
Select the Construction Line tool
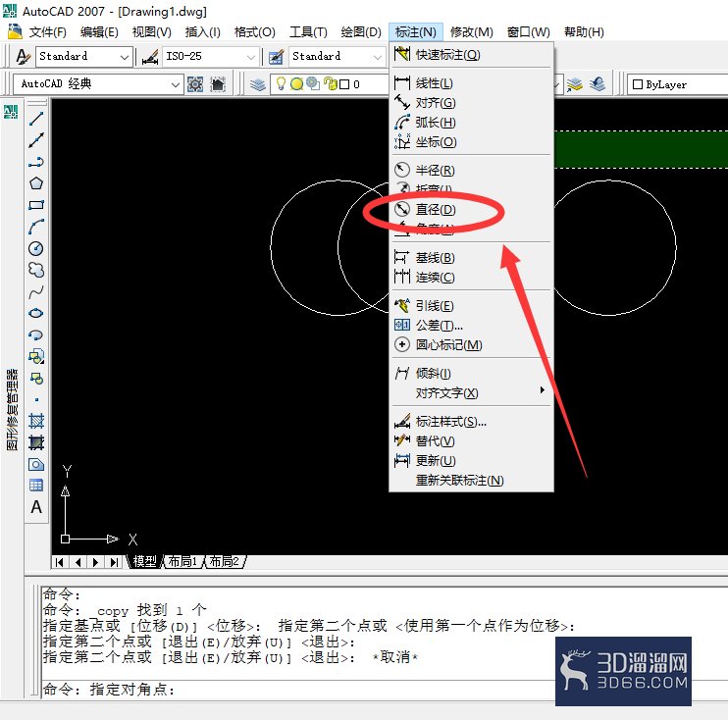(x=36, y=139)
